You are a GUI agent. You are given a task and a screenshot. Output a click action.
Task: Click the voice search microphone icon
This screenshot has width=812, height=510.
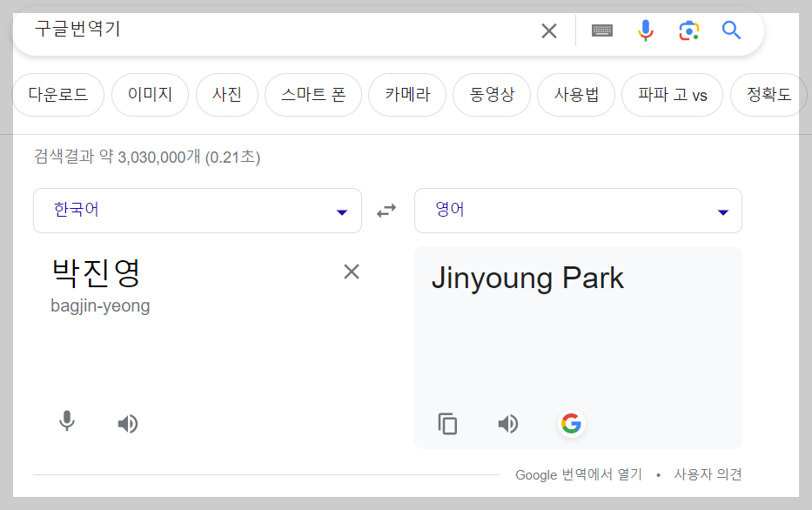point(645,30)
